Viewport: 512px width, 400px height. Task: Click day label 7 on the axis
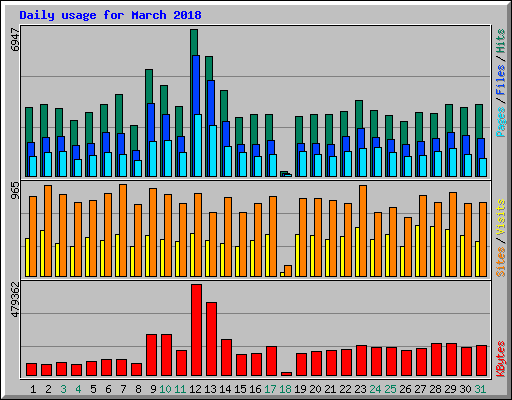tap(123, 389)
